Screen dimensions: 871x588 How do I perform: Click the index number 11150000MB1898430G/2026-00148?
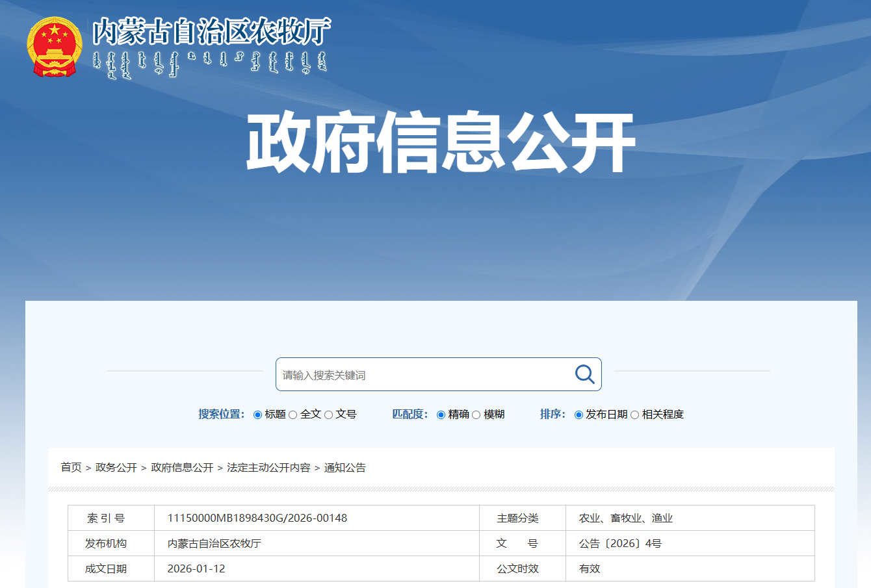257,518
